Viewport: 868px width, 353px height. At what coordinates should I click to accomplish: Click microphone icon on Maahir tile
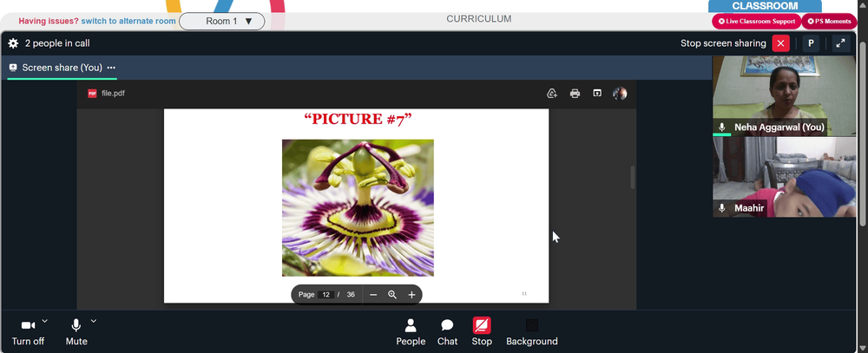tap(721, 208)
